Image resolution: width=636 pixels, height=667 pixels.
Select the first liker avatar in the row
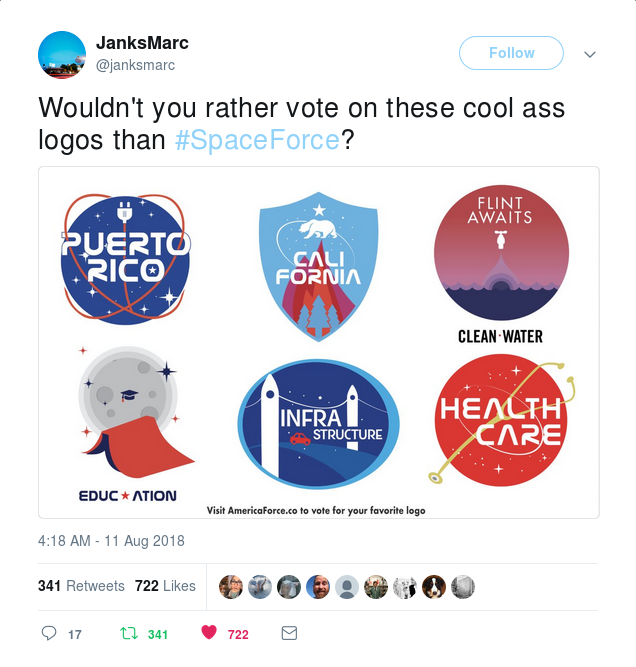click(231, 587)
